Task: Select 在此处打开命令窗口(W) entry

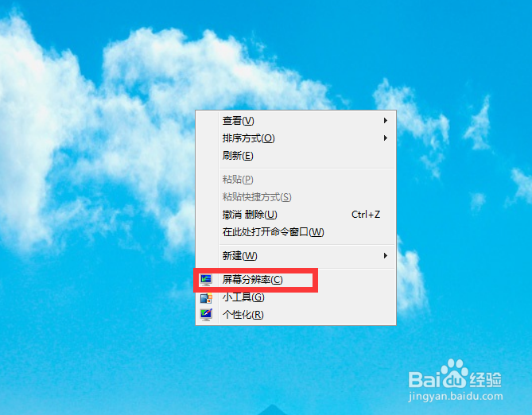Action: [x=296, y=232]
